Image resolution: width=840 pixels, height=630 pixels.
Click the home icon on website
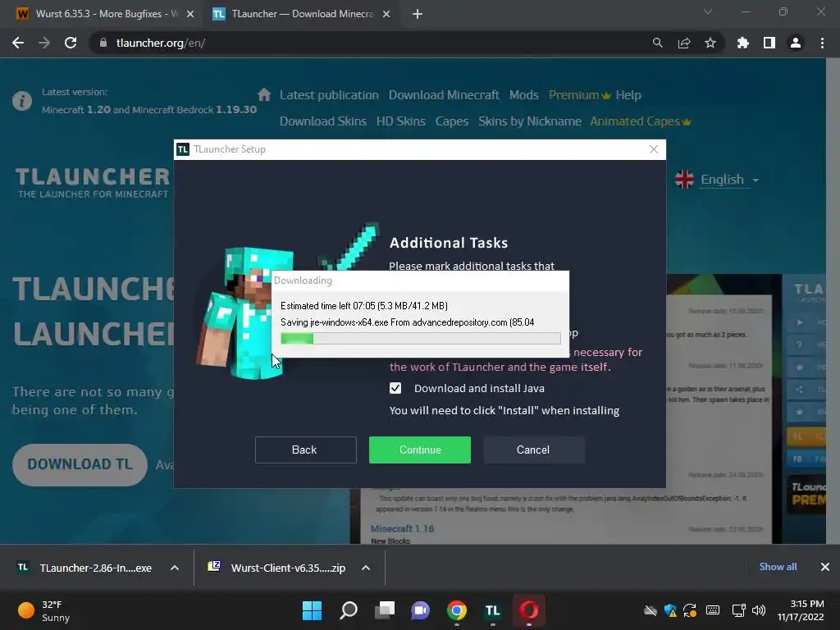click(x=264, y=95)
